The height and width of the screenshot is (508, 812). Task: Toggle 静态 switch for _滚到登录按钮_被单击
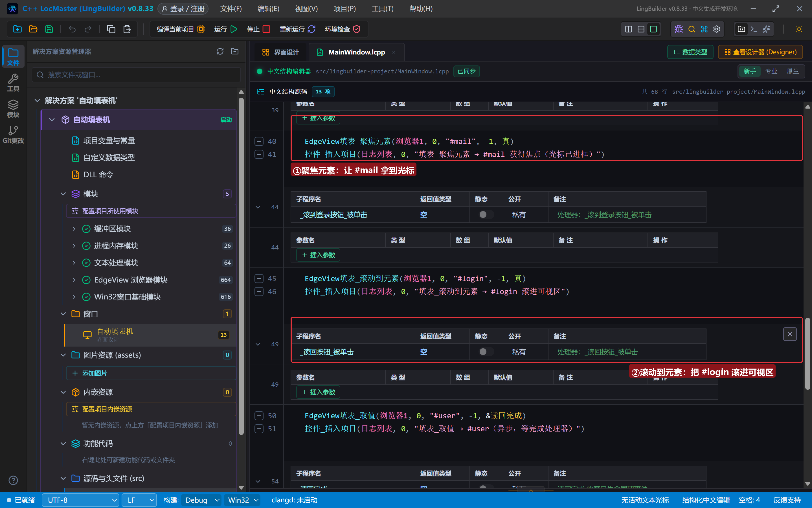(486, 215)
